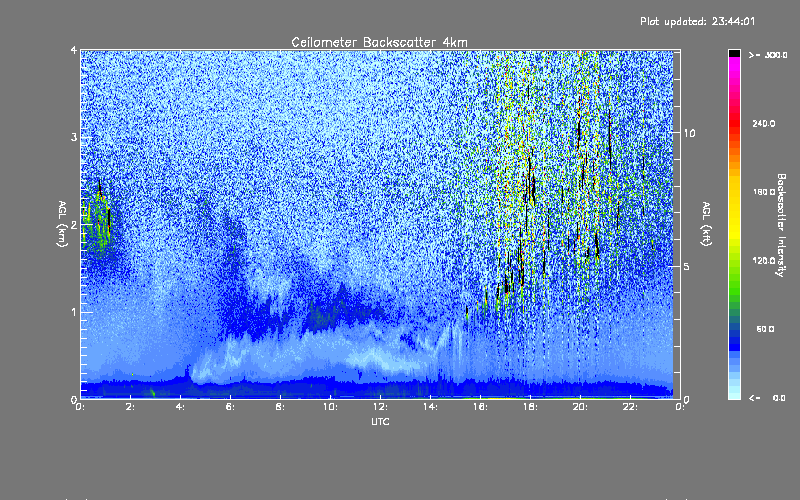Click the dark blue surface layer band at 12 UTC
This screenshot has height=500, width=800.
[x=380, y=389]
